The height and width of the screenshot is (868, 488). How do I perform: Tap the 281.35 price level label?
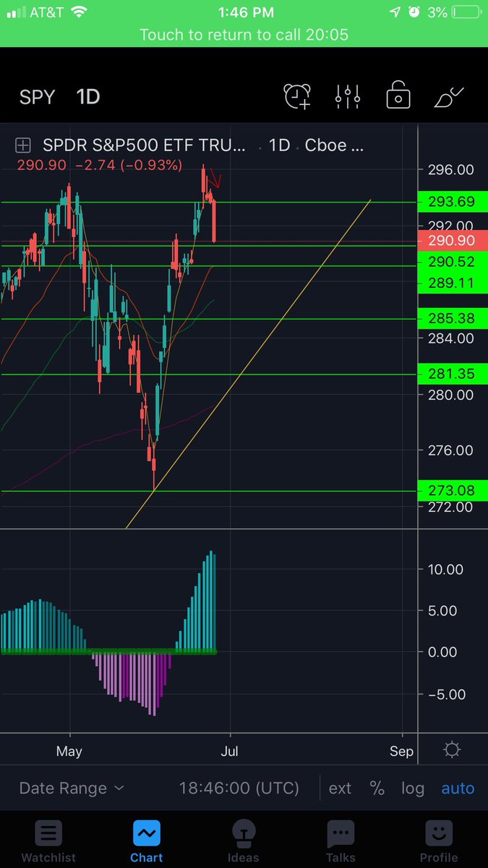coord(453,374)
